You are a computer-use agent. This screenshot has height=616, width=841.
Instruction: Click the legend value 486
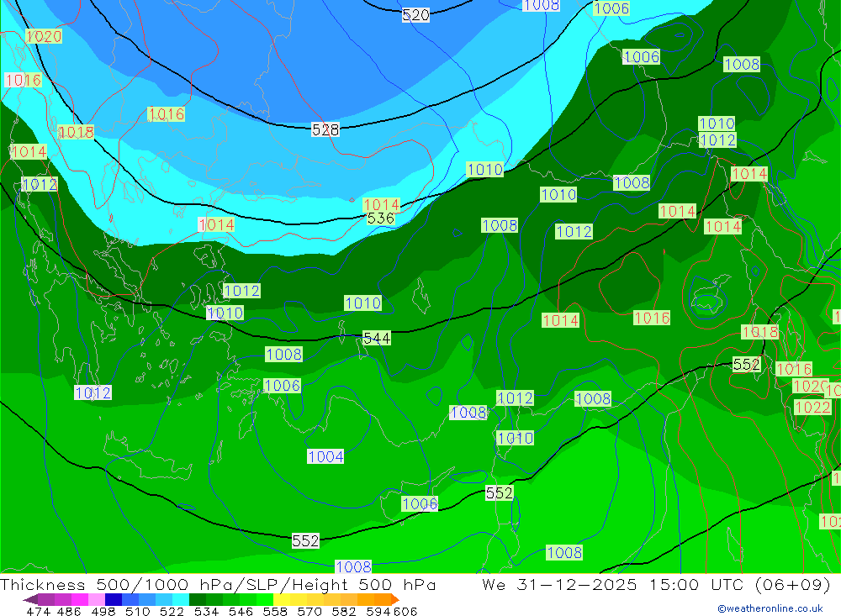pos(69,611)
